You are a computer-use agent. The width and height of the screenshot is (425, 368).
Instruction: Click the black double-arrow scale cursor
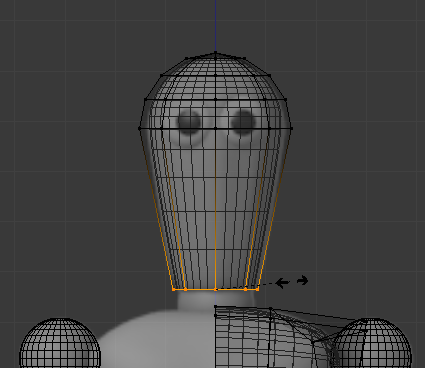click(292, 282)
